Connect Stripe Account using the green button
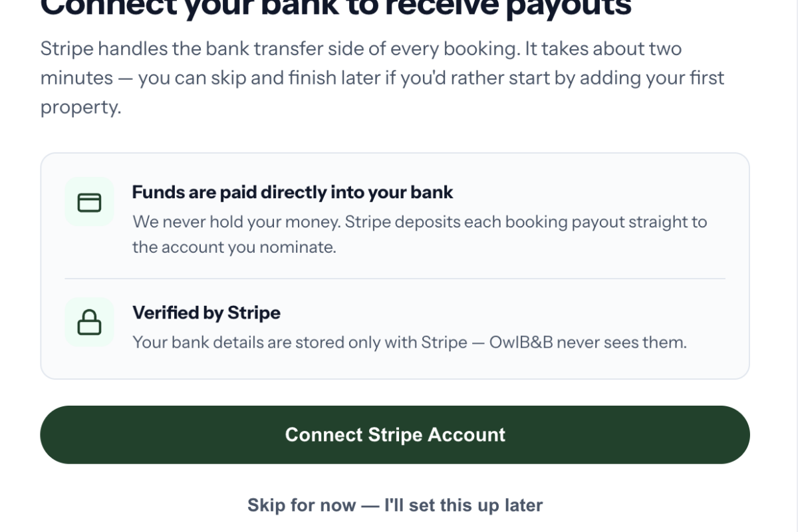The width and height of the screenshot is (798, 532). [395, 435]
